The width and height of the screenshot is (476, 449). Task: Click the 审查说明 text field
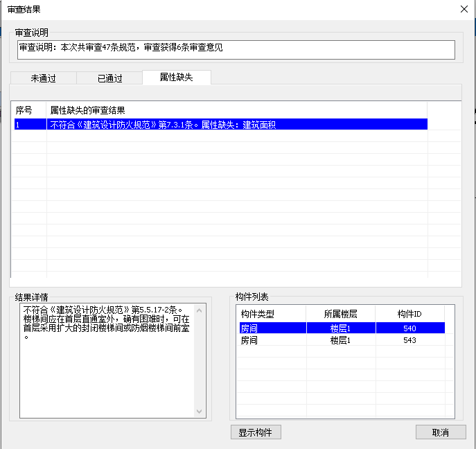coord(236,49)
